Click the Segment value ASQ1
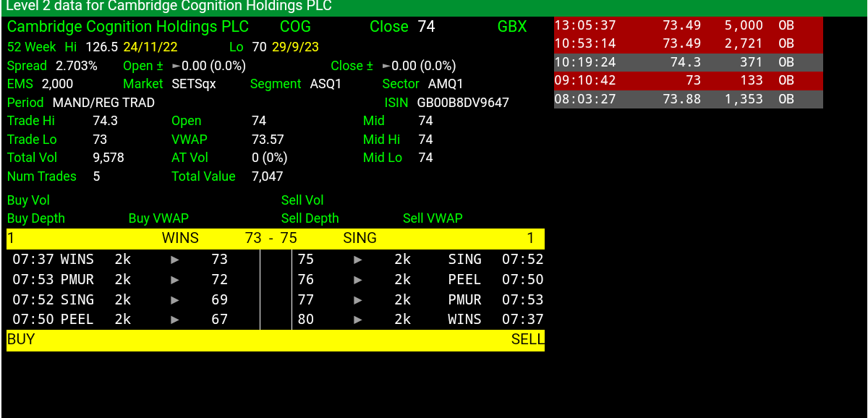Image resolution: width=868 pixels, height=418 pixels. point(325,84)
